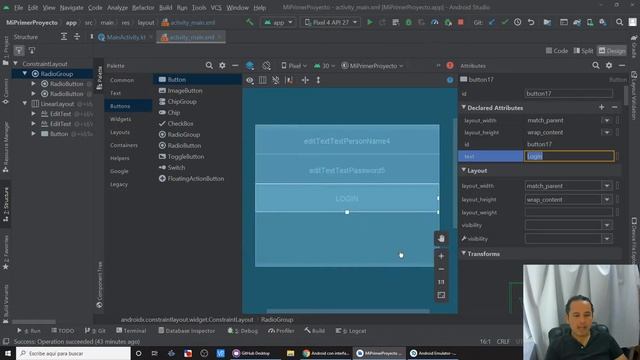Open the MiPrimerProyecto theme dropdown
The image size is (640, 360).
point(372,66)
